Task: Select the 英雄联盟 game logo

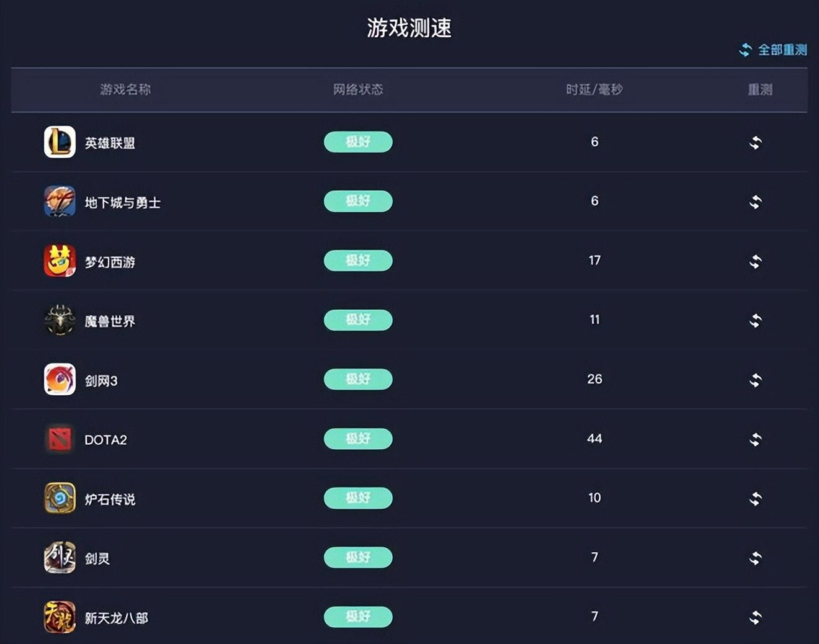Action: coord(60,142)
